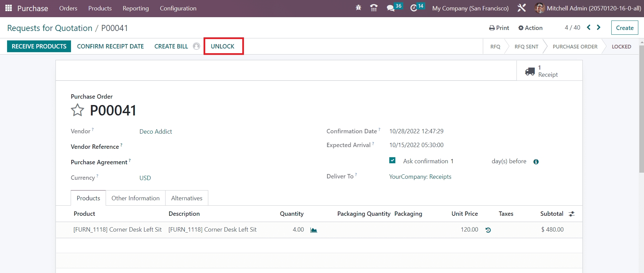Open the conversations chat icon
The width and height of the screenshot is (644, 273).
coord(391,8)
